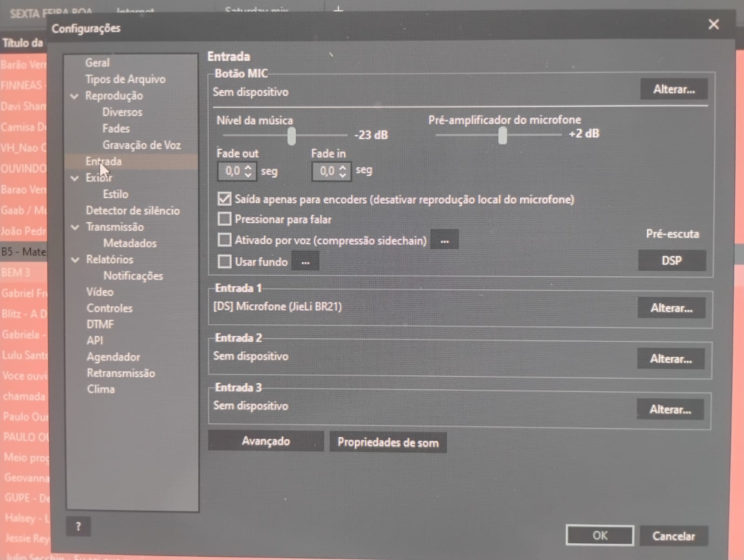This screenshot has width=744, height=560.
Task: Open Avançado input settings
Action: (266, 441)
